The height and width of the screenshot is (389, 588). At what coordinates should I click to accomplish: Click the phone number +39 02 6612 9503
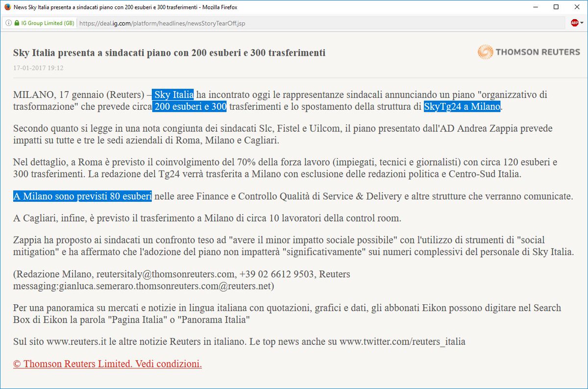pos(276,274)
